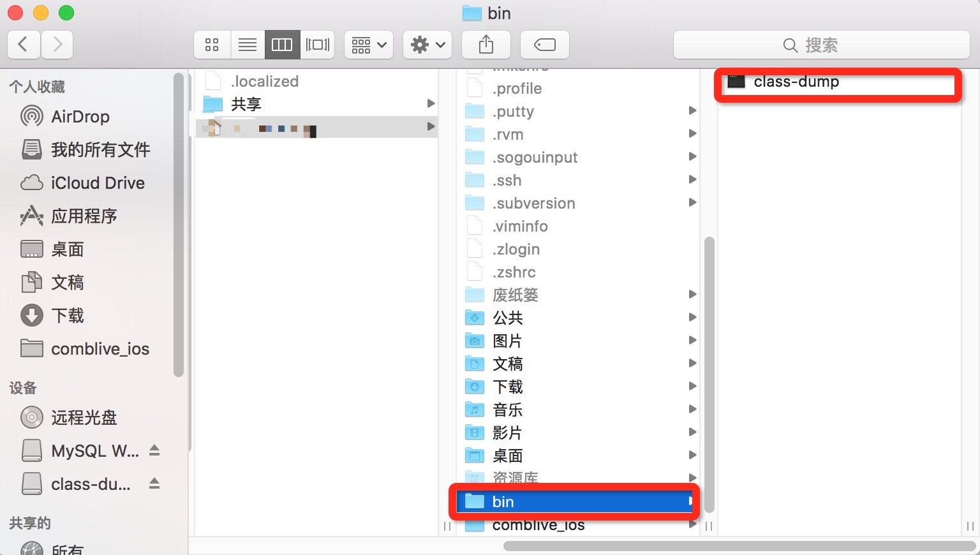980x555 pixels.
Task: Click the Edit Tags toolbar button
Action: (545, 45)
